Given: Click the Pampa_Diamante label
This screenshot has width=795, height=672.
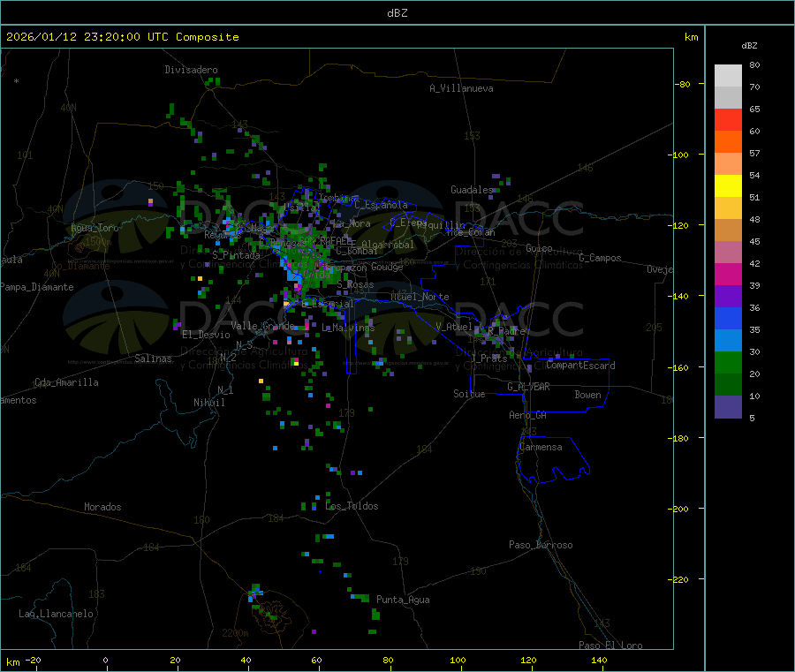Looking at the screenshot, I should click(x=37, y=287).
